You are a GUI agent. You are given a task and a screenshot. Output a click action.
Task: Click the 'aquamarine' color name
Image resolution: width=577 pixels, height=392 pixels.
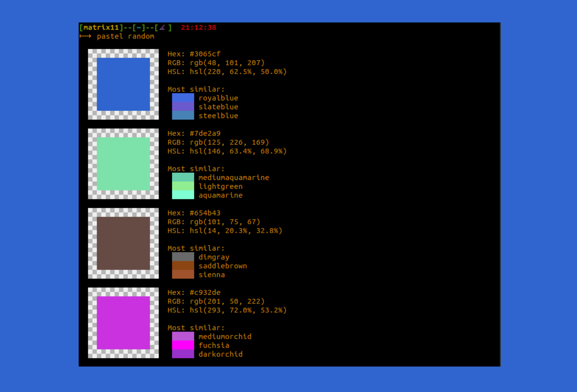click(221, 195)
